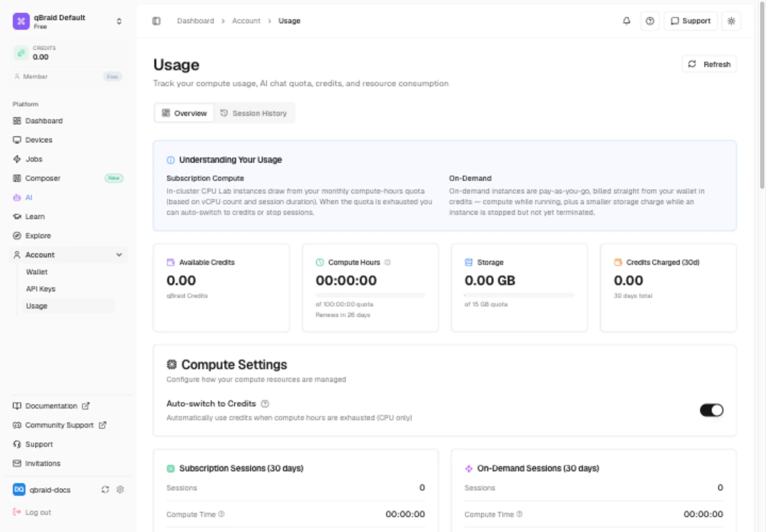Select Usage under Account
This screenshot has width=766, height=532.
click(68, 306)
